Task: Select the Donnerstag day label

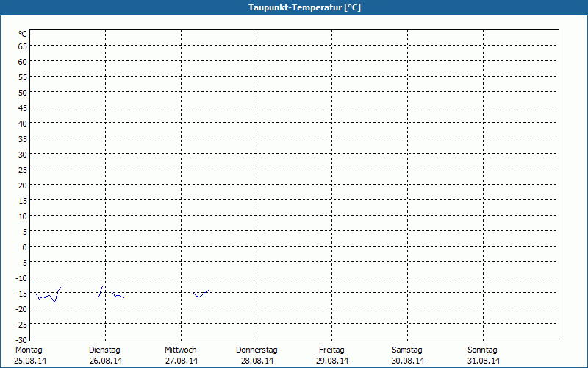Action: [x=257, y=350]
